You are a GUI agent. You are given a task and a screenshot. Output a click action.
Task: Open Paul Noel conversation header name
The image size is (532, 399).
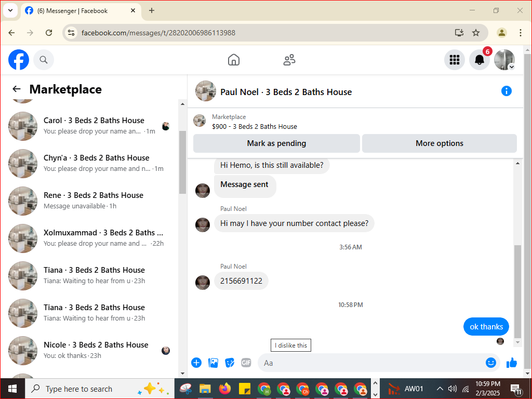[x=286, y=92]
